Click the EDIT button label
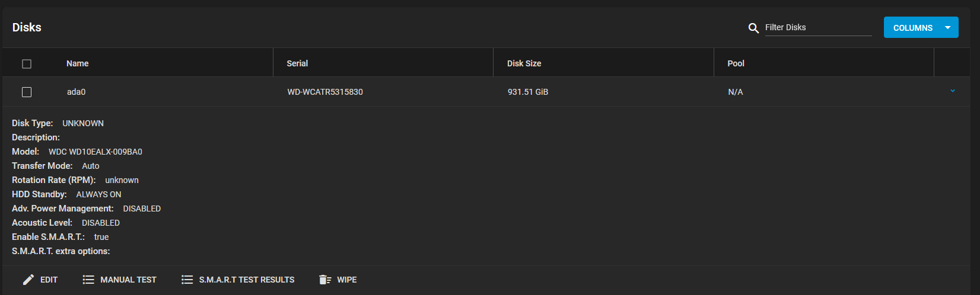The image size is (980, 295). 49,280
